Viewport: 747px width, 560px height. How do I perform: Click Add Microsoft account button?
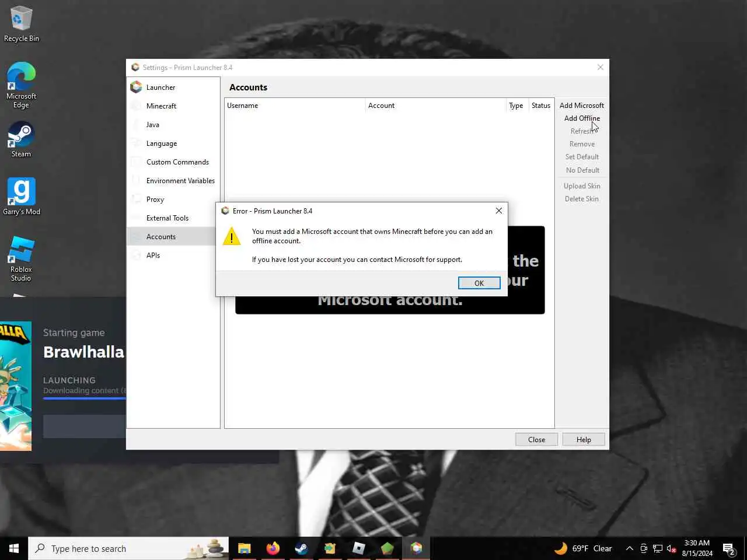point(582,106)
